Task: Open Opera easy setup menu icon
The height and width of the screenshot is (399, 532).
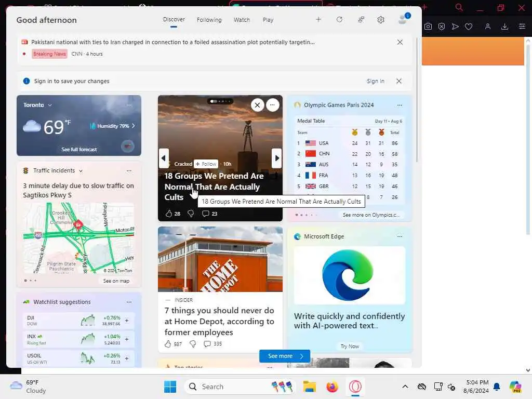Action: point(522,26)
